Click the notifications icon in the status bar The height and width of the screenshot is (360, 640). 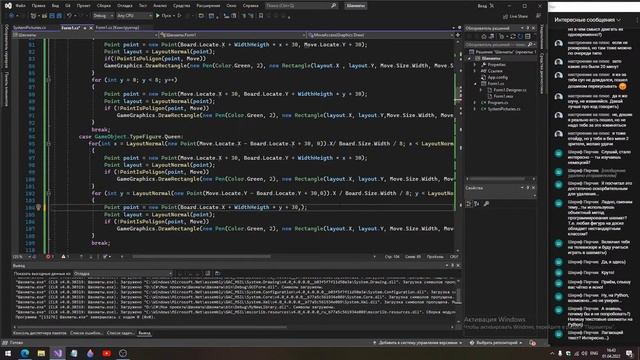(533, 343)
